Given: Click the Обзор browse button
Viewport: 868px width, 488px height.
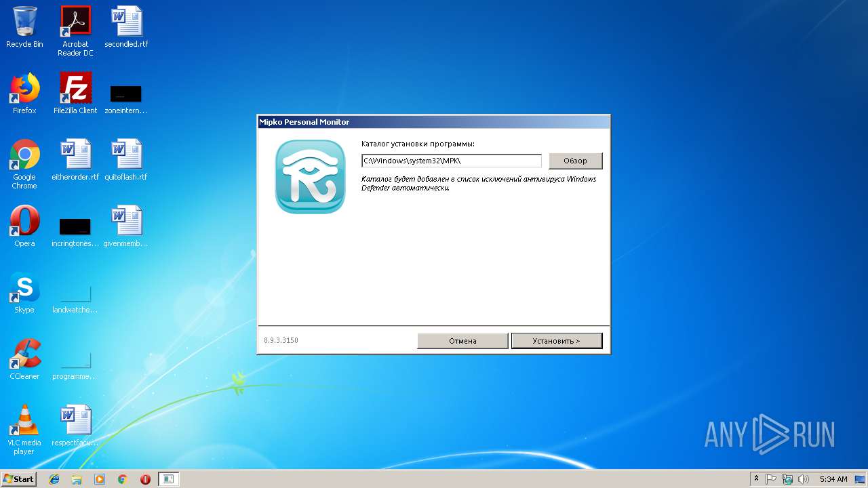Looking at the screenshot, I should [575, 161].
